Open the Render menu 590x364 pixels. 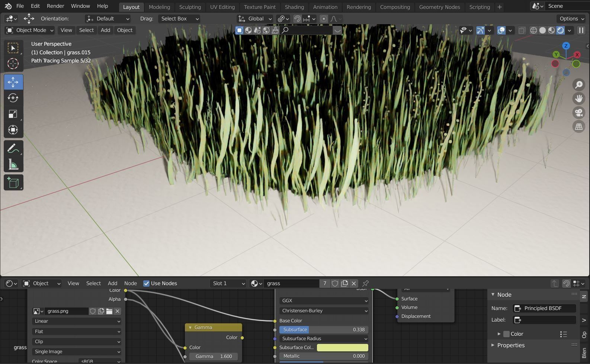(55, 6)
